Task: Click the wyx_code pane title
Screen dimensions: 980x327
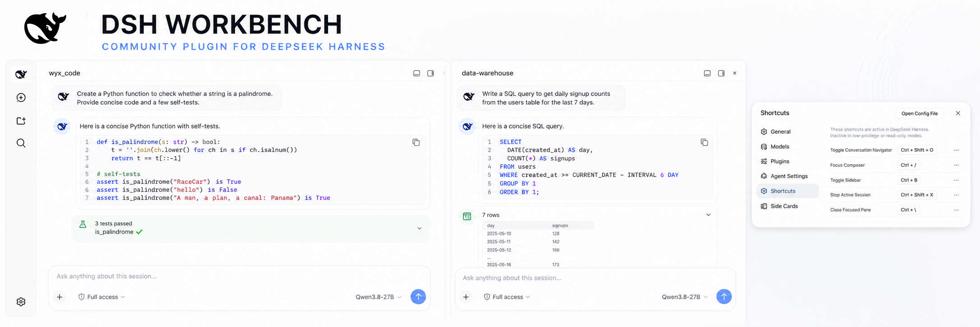Action: [x=65, y=73]
